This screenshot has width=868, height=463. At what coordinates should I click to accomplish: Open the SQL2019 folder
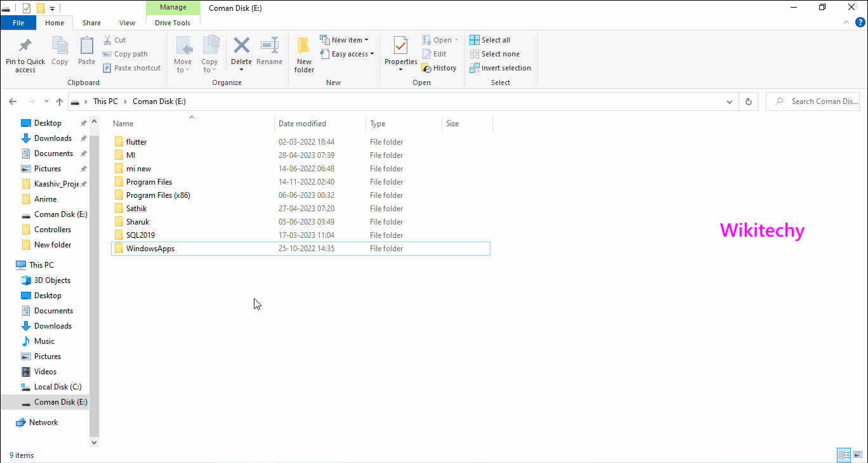[141, 235]
